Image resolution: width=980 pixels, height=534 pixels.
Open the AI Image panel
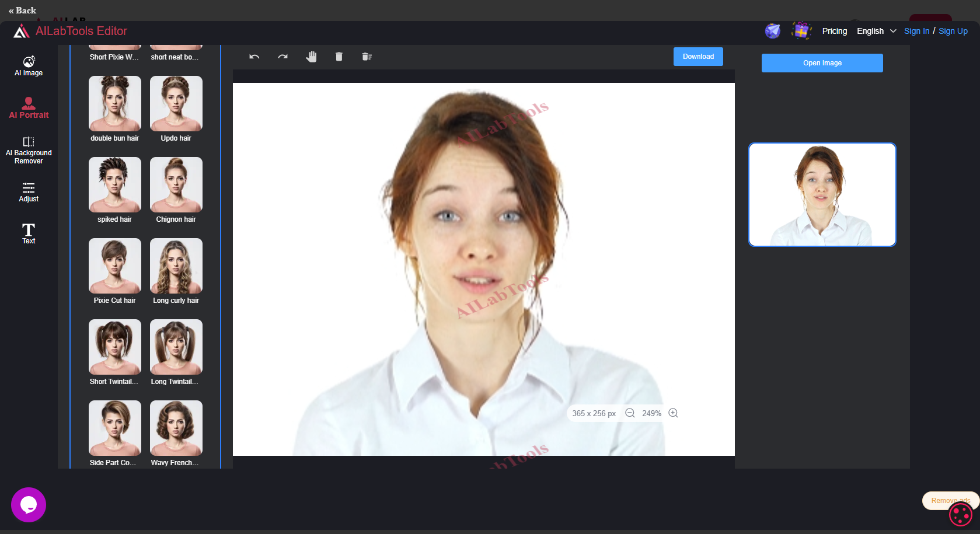pos(29,66)
